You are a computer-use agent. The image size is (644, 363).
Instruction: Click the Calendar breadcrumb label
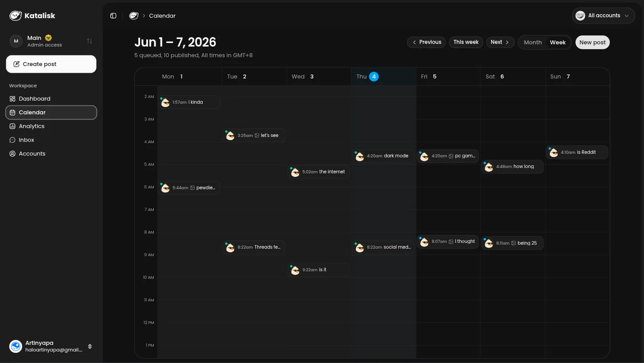[162, 16]
